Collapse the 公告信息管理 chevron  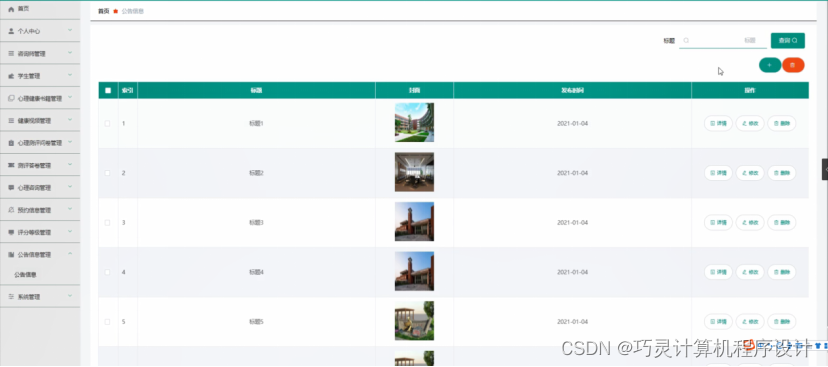click(x=70, y=254)
